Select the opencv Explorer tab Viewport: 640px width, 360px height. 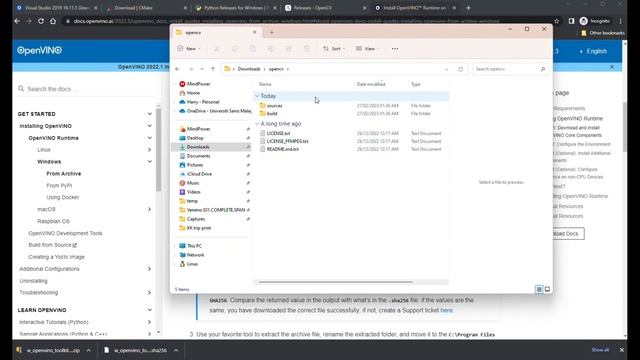pyautogui.click(x=216, y=32)
